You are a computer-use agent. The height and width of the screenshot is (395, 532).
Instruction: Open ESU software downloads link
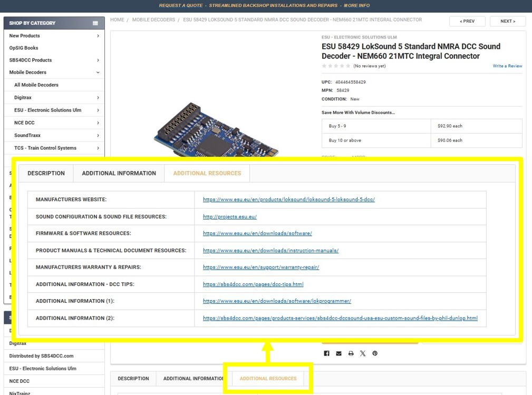pyautogui.click(x=257, y=233)
